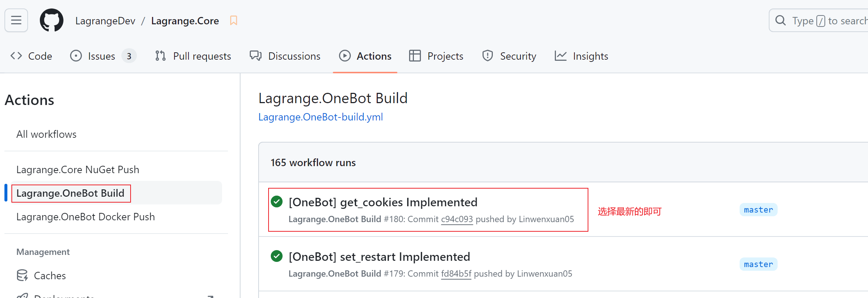Open the Projects tab
This screenshot has height=298, width=868.
pyautogui.click(x=436, y=56)
